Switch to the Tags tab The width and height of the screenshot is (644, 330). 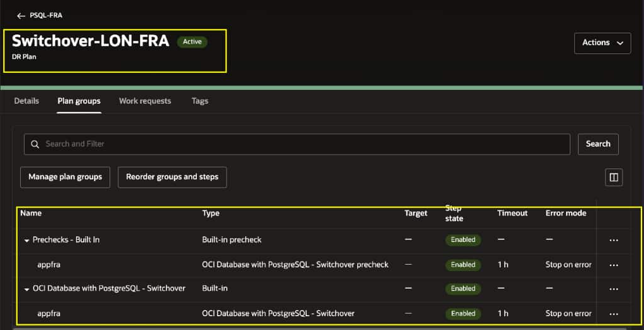coord(200,101)
